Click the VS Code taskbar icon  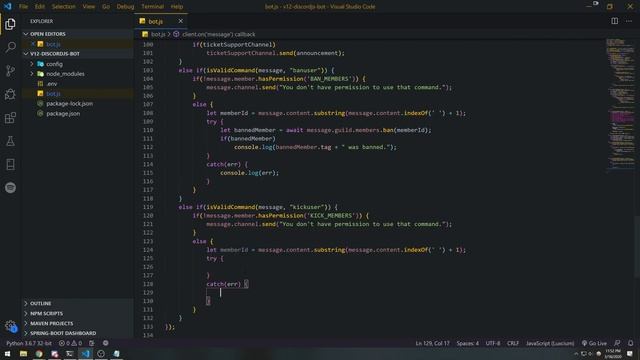(x=85, y=354)
